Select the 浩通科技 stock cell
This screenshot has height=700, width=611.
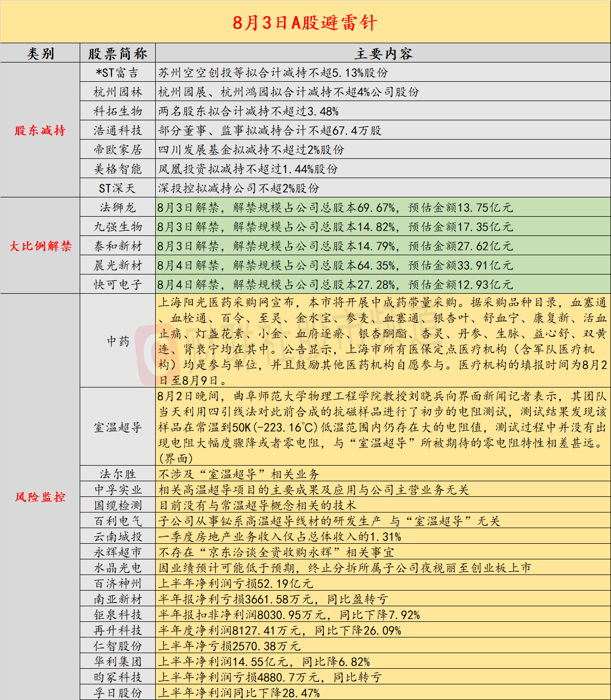click(x=118, y=131)
